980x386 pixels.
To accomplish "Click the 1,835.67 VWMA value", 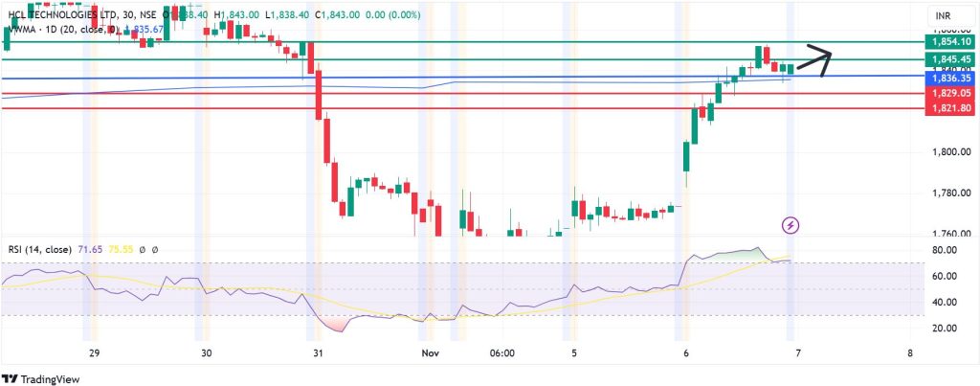I will click(x=145, y=29).
